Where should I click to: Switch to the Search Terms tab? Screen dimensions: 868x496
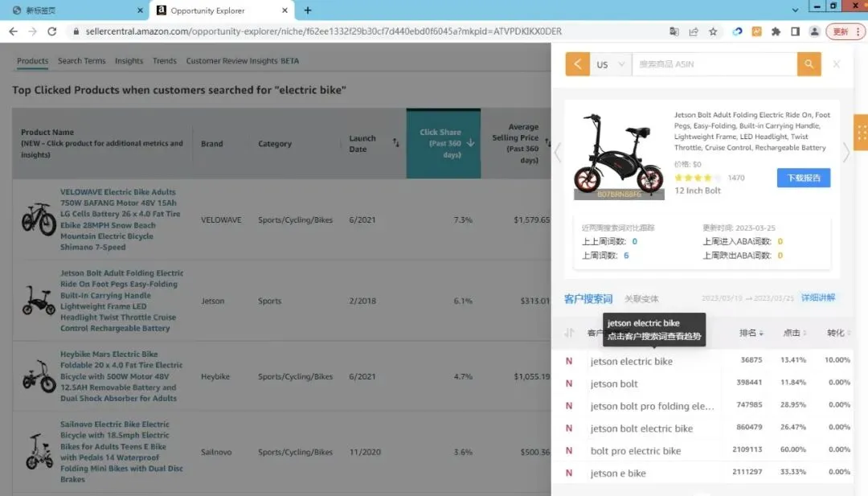(81, 61)
